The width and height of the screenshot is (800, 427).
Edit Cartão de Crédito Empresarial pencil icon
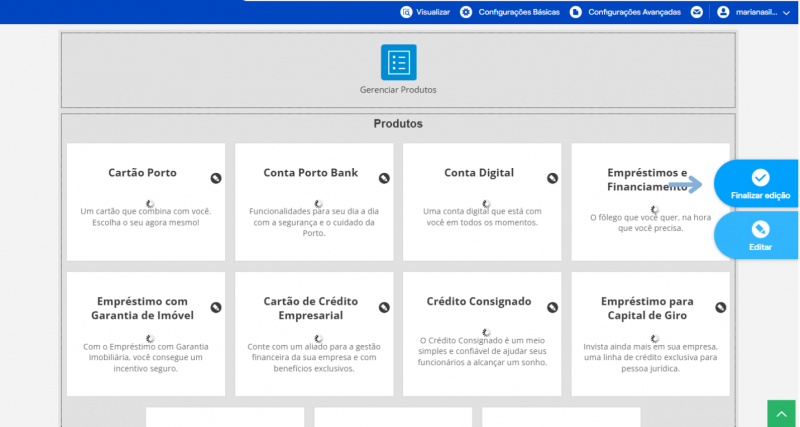pos(384,307)
